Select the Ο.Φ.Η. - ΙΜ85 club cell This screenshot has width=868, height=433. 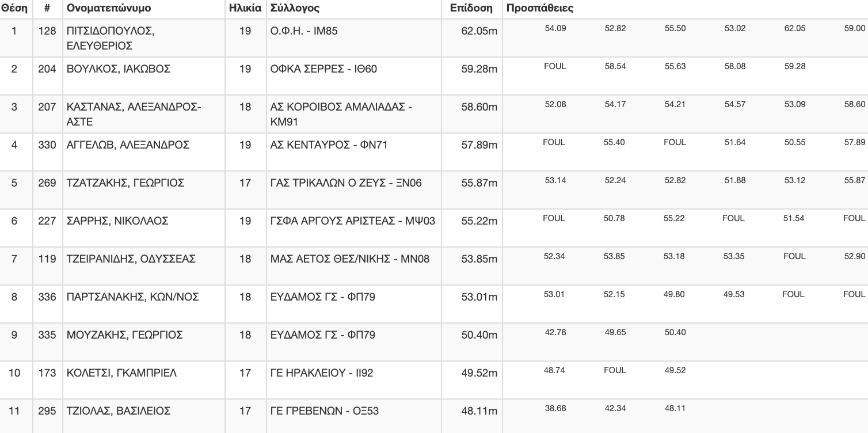tap(304, 31)
